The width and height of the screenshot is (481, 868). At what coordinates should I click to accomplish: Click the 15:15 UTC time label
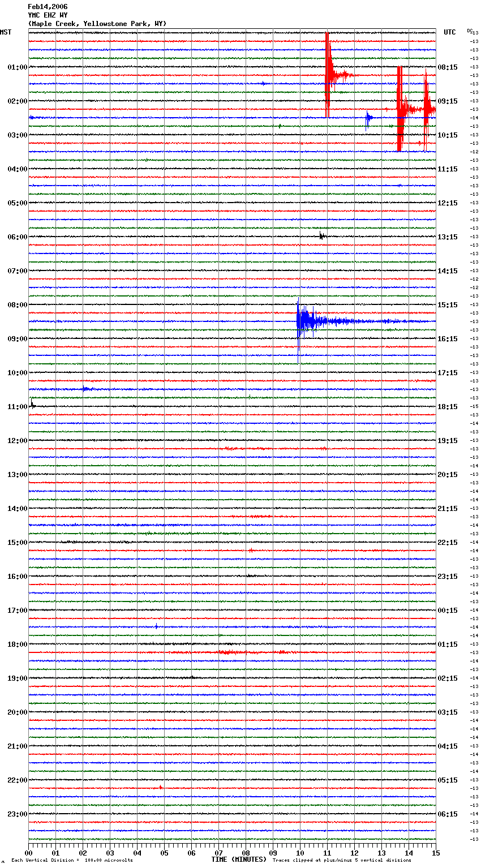click(x=448, y=305)
